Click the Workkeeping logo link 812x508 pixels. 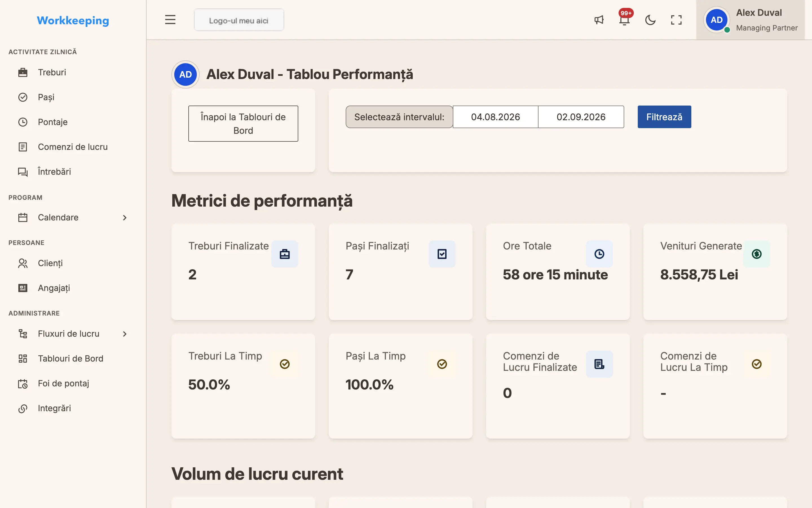(x=73, y=21)
